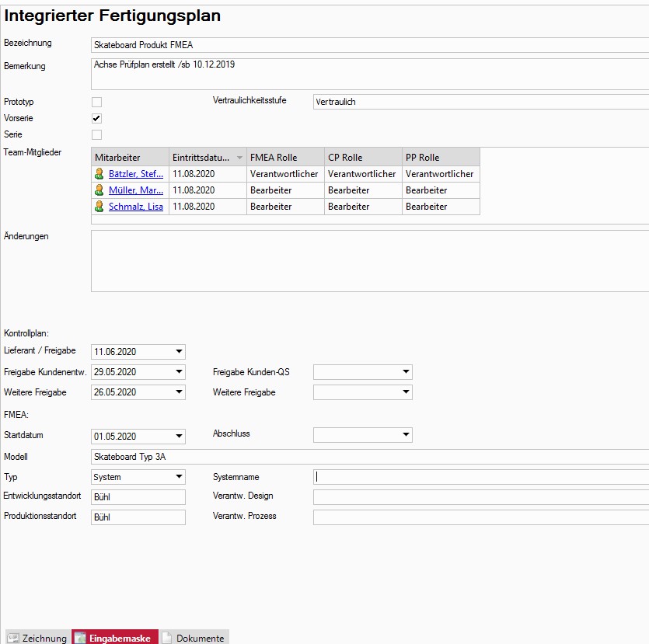
Task: Click into the Bemerkung text area
Action: [370, 74]
